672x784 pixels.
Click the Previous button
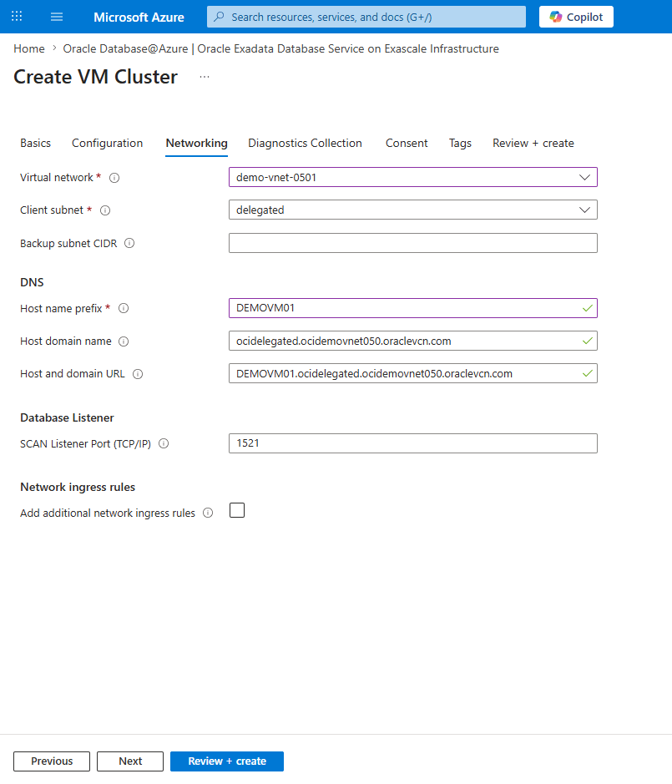point(51,761)
